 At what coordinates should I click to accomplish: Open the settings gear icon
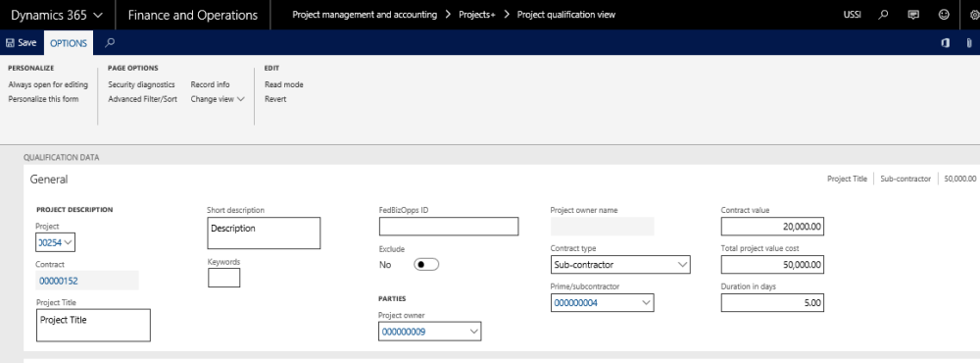tap(974, 15)
